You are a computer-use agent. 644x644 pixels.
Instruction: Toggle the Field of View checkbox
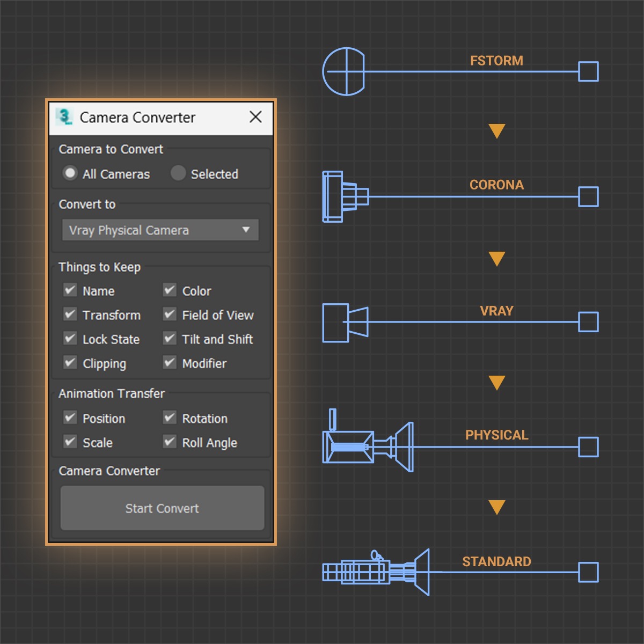(x=170, y=314)
